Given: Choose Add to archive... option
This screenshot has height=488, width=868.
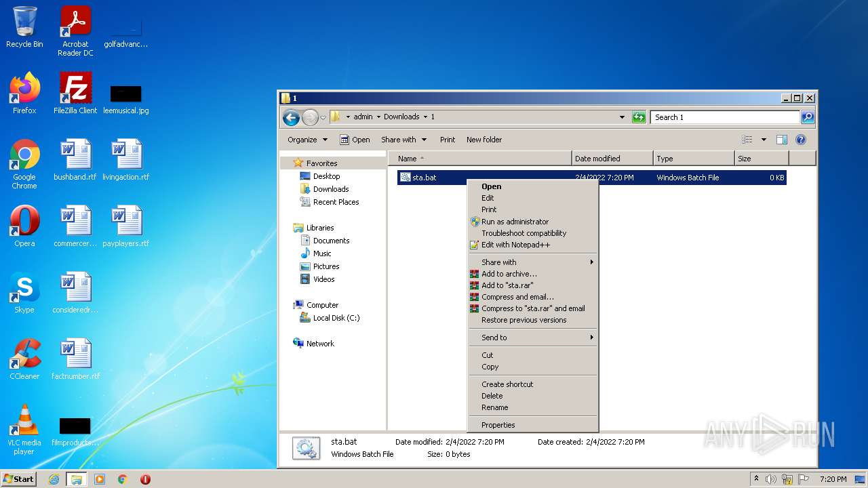Looking at the screenshot, I should click(x=533, y=274).
